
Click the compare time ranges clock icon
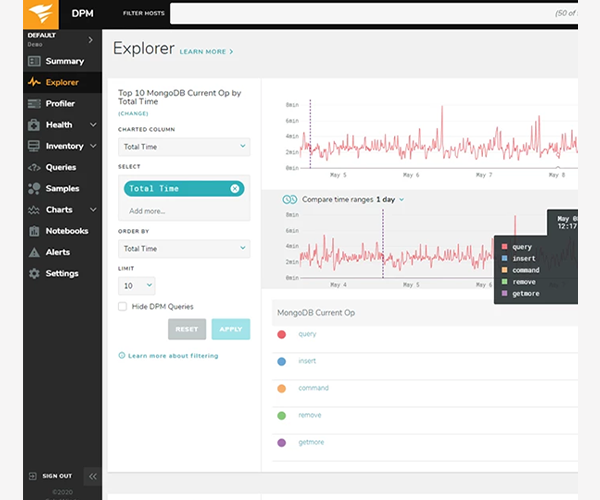click(290, 199)
